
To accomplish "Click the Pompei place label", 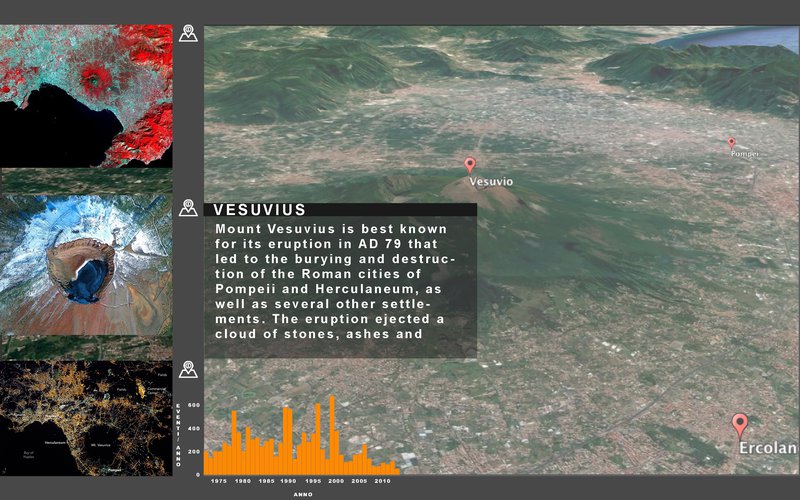I will (744, 154).
